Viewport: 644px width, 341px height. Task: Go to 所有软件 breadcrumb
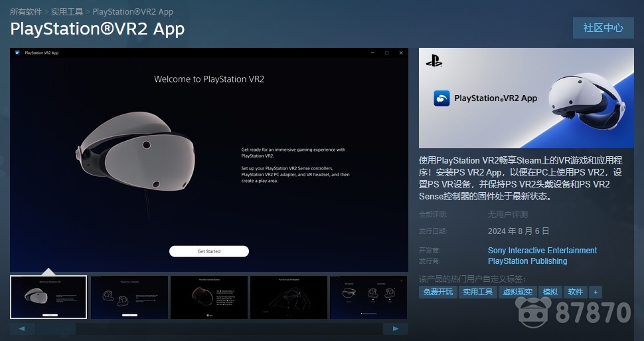[x=25, y=12]
